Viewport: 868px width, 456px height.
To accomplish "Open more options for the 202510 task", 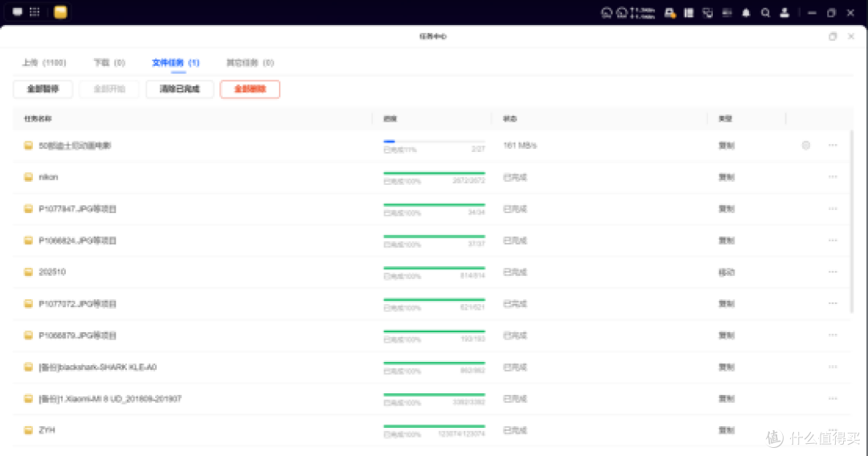I will (833, 272).
